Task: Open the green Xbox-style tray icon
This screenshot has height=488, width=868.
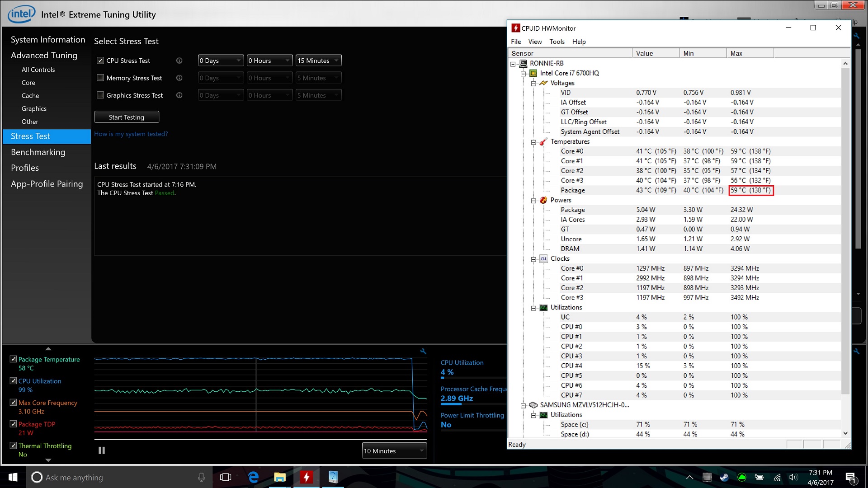Action: tap(742, 477)
